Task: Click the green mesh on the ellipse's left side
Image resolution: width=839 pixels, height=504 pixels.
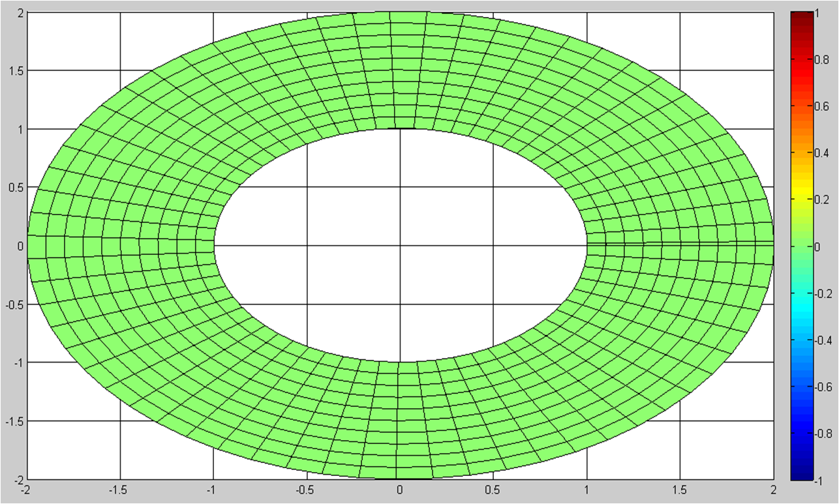Action: pos(121,245)
